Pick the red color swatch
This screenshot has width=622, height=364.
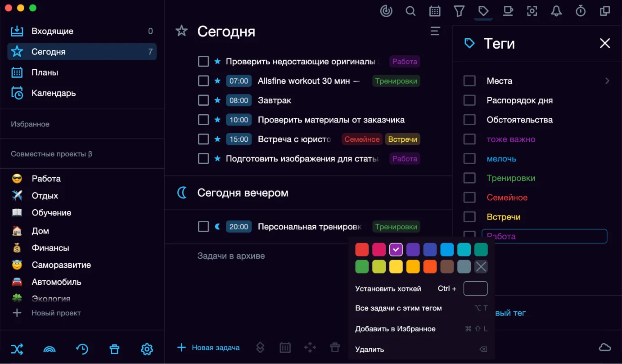[362, 249]
